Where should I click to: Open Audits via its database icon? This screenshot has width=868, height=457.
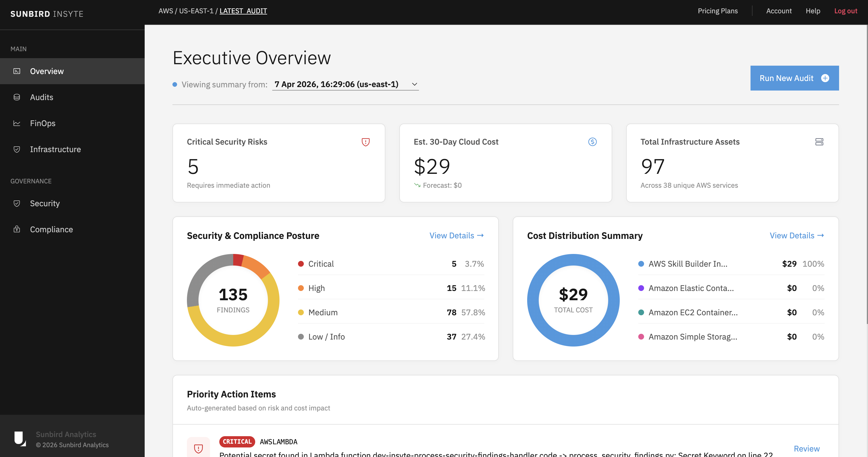coord(17,97)
